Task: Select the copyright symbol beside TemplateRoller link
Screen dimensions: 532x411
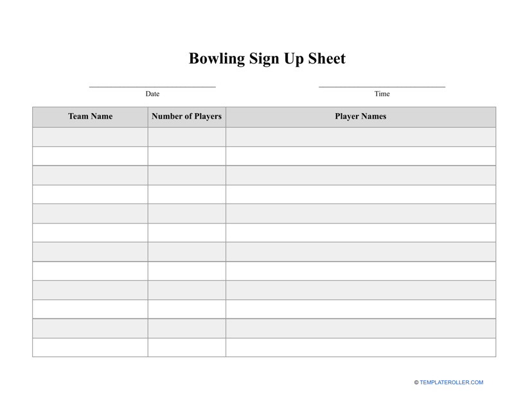Action: coord(416,383)
